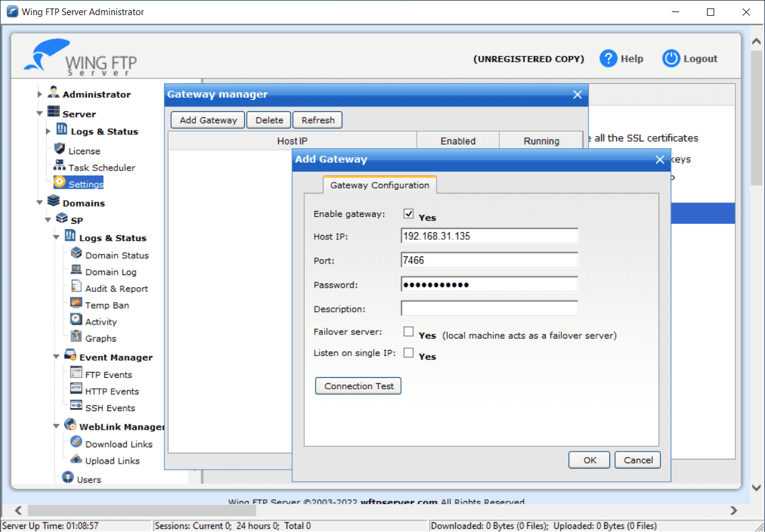765x532 pixels.
Task: Click the Settings gear icon in sidebar
Action: point(59,182)
